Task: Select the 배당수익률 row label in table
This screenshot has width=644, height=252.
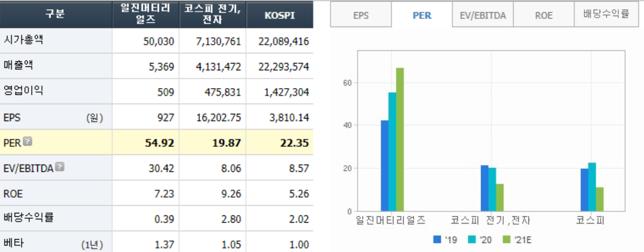Action: [x=28, y=218]
